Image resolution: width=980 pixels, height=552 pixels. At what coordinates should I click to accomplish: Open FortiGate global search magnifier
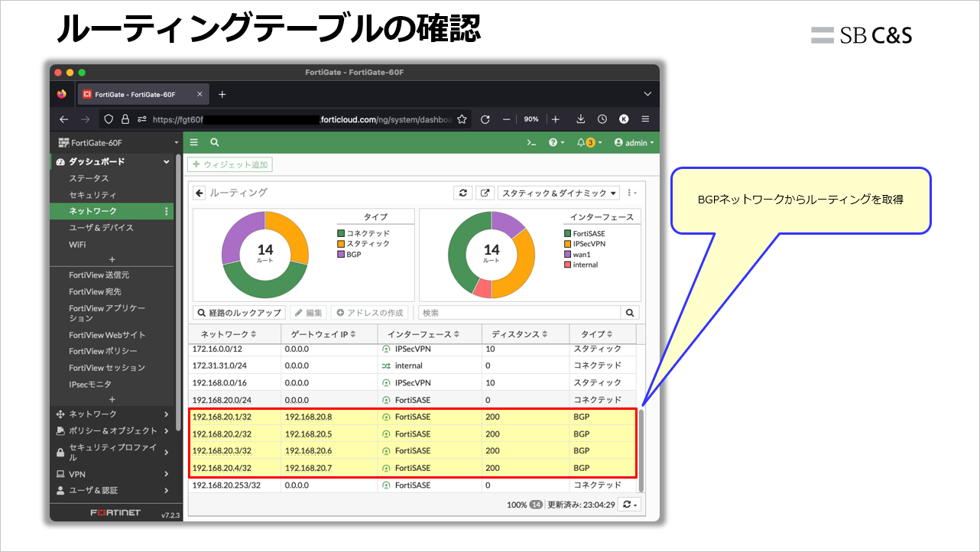point(215,142)
